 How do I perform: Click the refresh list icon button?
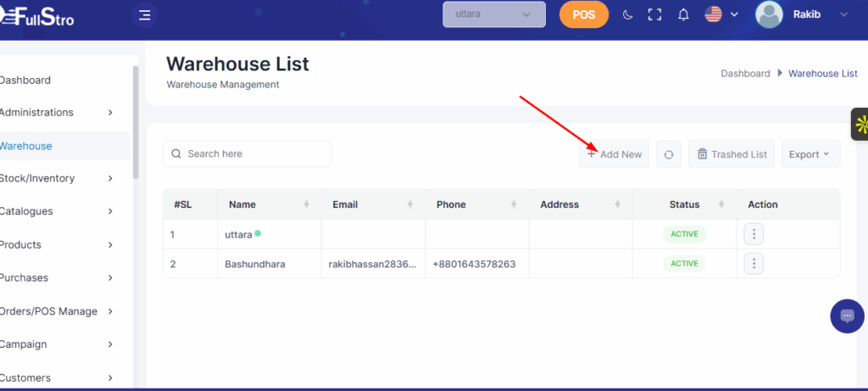[669, 154]
